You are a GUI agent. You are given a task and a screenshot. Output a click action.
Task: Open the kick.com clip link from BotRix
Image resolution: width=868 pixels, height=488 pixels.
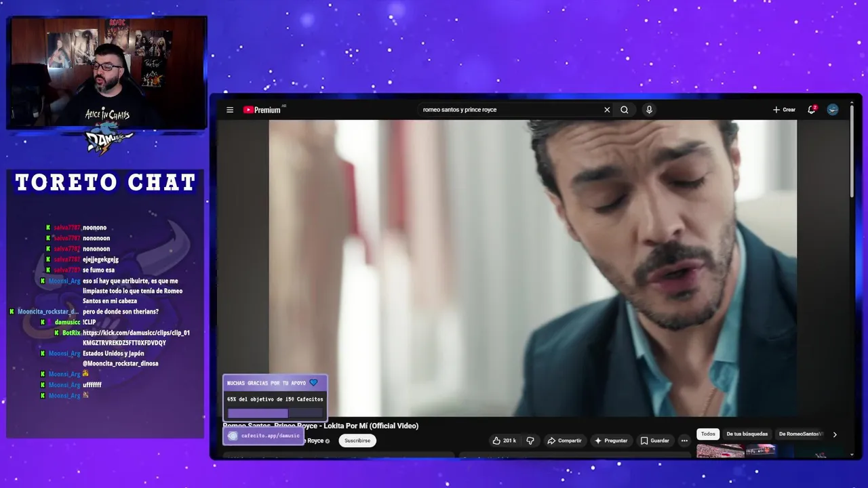coord(136,338)
